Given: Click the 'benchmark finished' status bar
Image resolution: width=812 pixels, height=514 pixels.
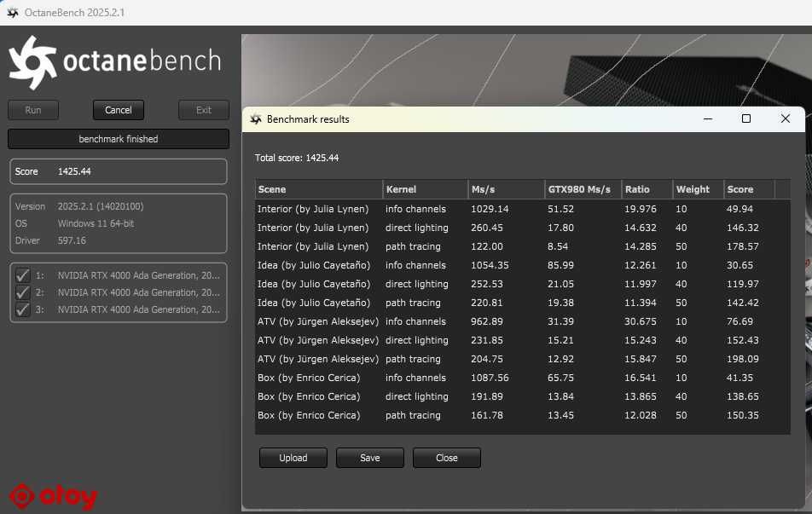Looking at the screenshot, I should [119, 139].
